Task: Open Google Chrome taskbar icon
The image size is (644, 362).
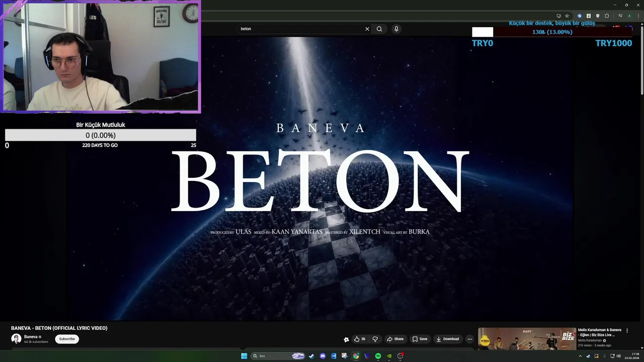Action: 356,356
